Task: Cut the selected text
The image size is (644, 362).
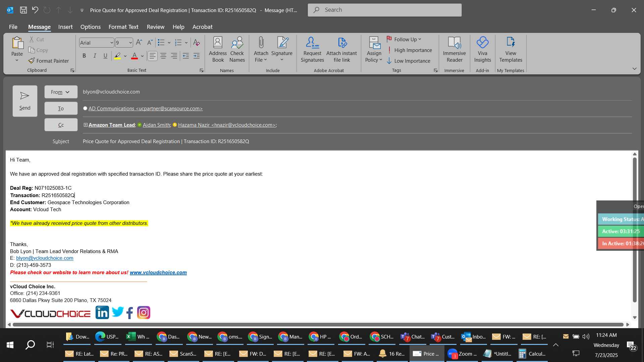Action: click(x=37, y=39)
